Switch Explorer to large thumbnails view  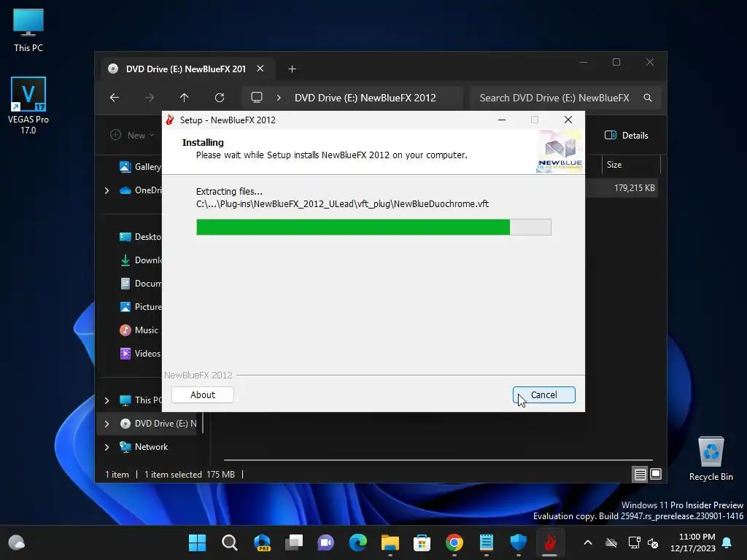(x=656, y=474)
